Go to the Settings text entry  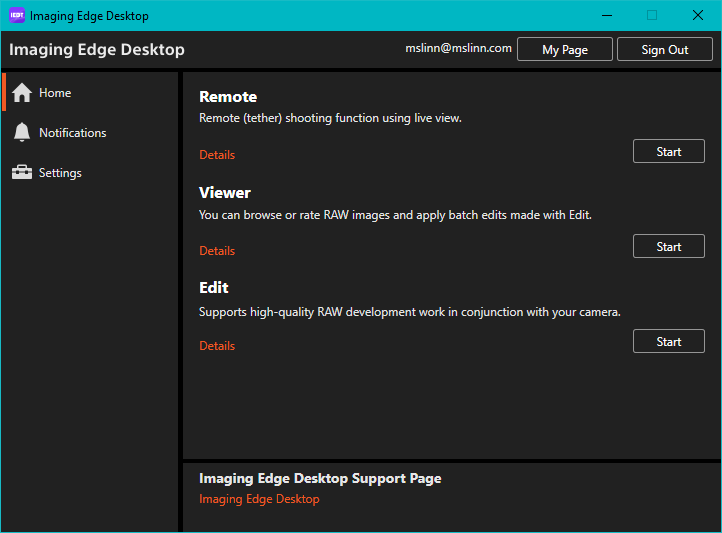60,173
